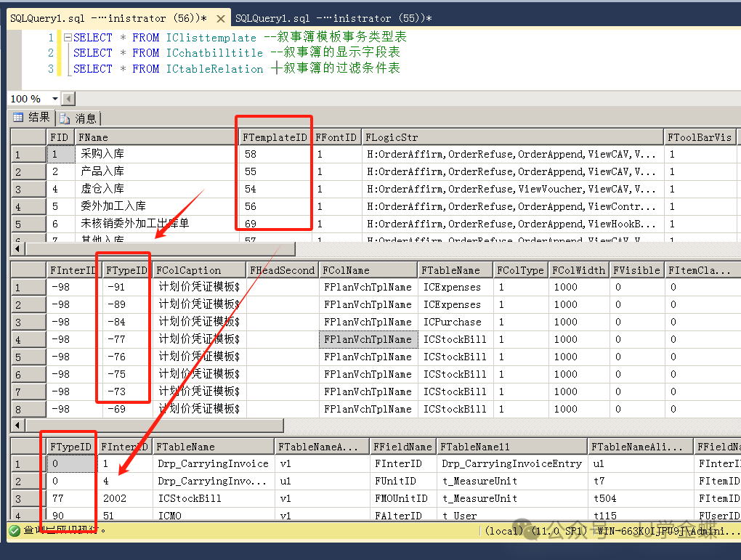Click the ICPurchase cell in second grid
Screen dimensions: 741x560
(x=455, y=322)
